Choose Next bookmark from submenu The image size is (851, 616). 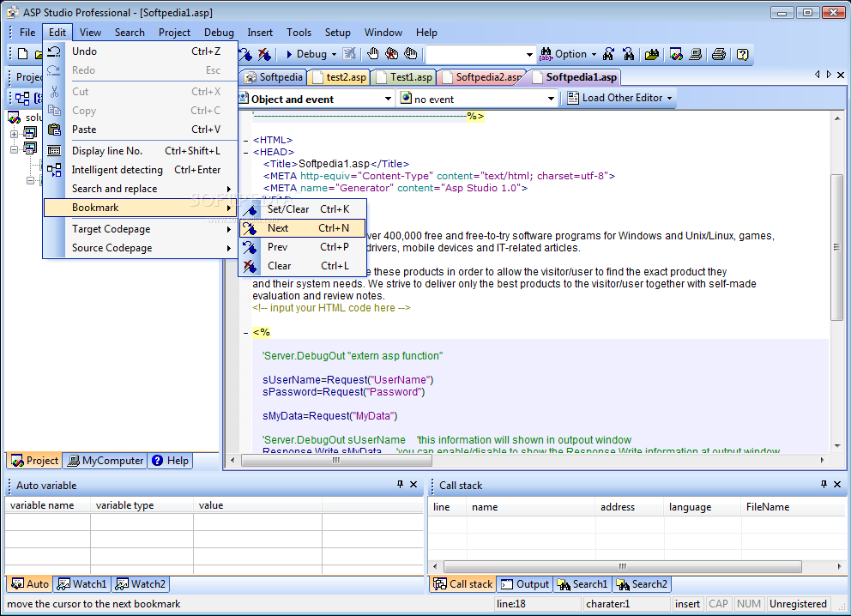(x=302, y=228)
